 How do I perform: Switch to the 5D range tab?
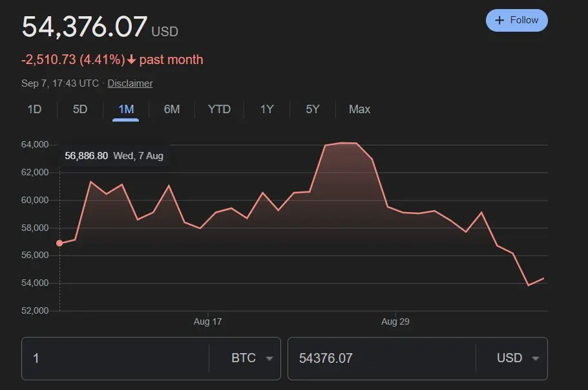click(x=80, y=109)
